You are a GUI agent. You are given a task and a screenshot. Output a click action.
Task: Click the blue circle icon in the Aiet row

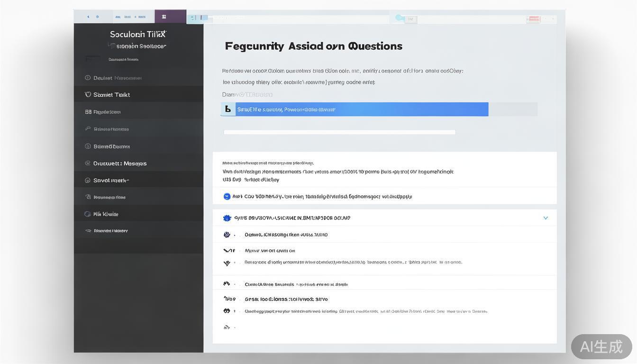227,196
